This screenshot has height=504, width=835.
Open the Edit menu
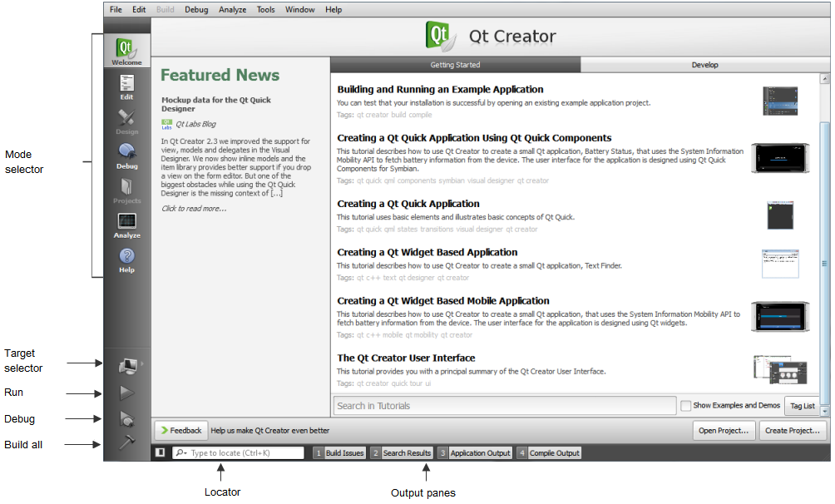click(139, 10)
